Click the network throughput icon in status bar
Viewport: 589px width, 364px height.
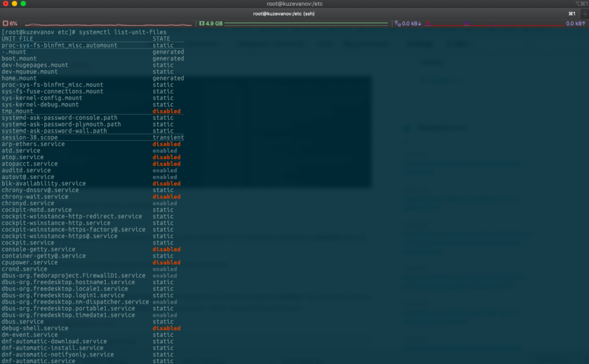[397, 24]
